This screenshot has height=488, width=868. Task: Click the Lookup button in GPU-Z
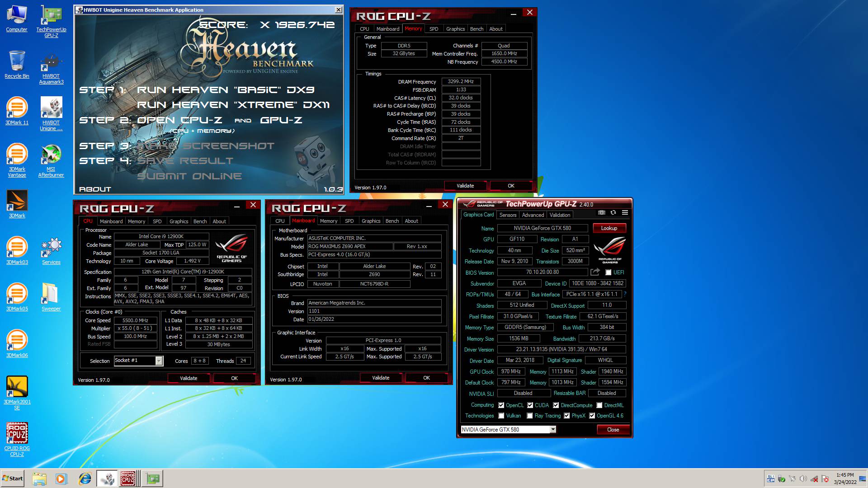(609, 228)
